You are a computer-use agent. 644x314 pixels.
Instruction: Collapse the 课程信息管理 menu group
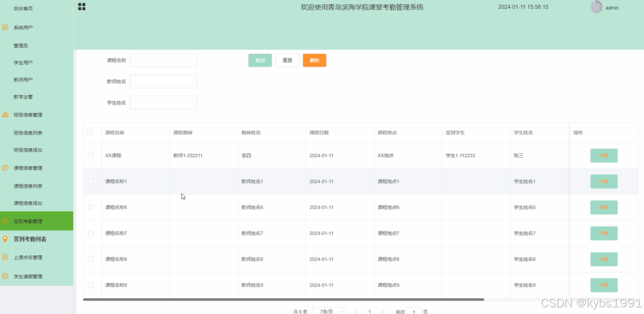coord(37,168)
